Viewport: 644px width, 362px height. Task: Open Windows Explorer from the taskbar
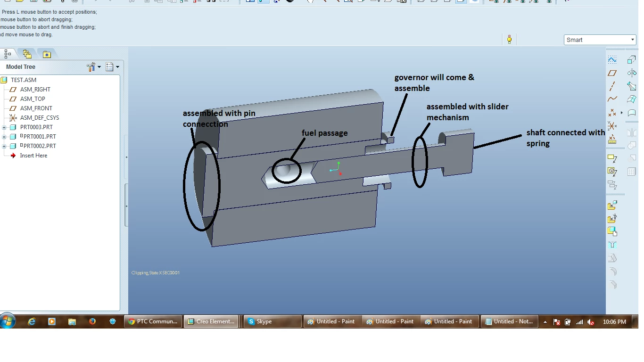[x=72, y=321]
